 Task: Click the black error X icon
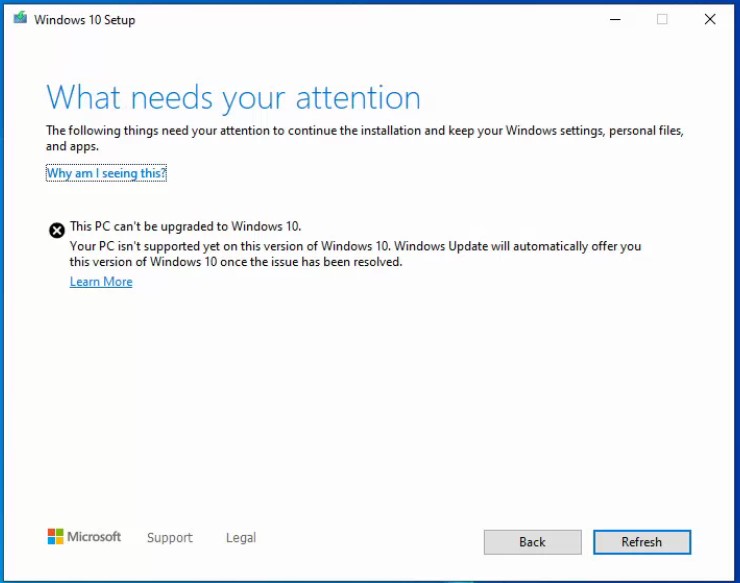tap(57, 230)
